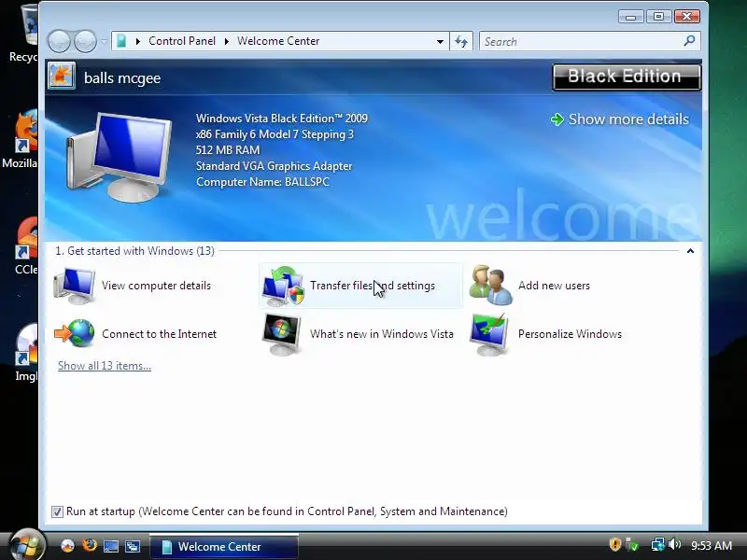Viewport: 747px width, 560px height.
Task: Click the Welcome Center taskbar button
Action: 224,546
